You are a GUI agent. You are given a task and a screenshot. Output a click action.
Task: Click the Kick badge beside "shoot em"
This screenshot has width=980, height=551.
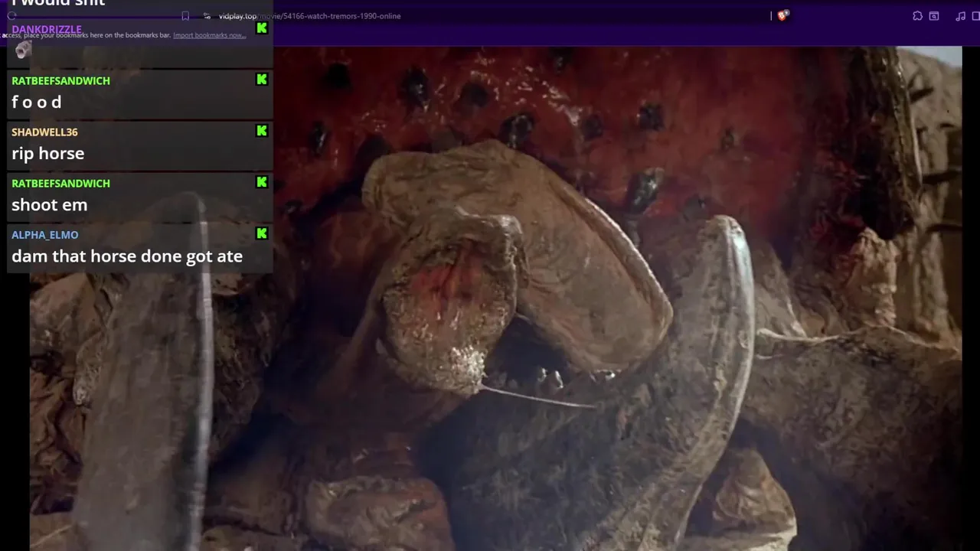262,182
